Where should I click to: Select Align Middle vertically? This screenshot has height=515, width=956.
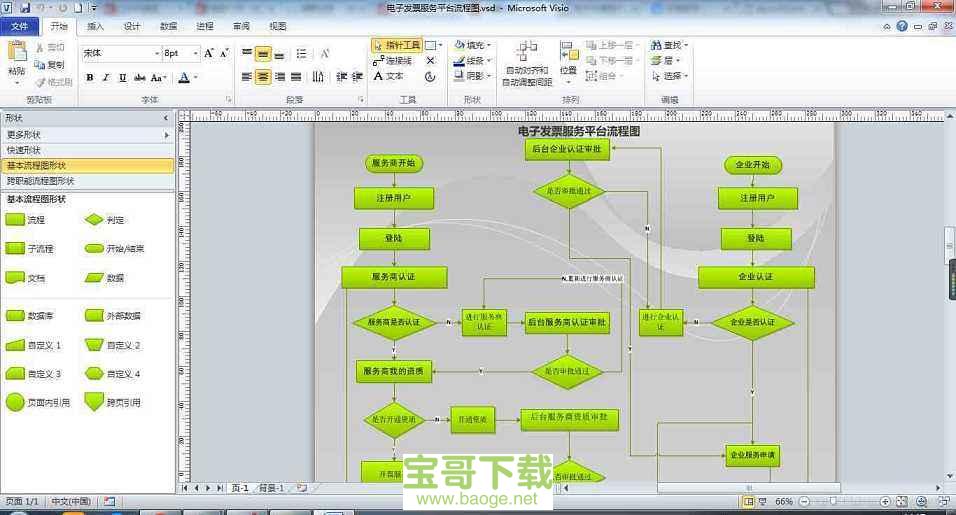[x=263, y=54]
